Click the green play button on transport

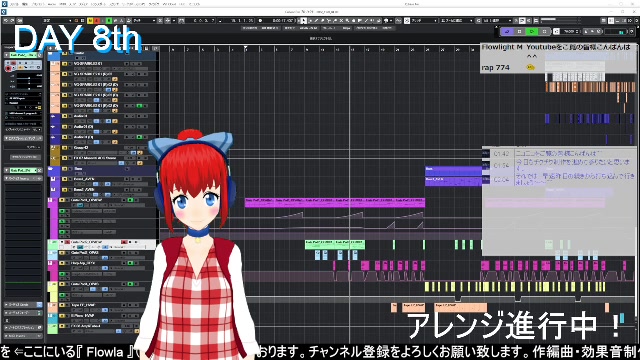531,31
